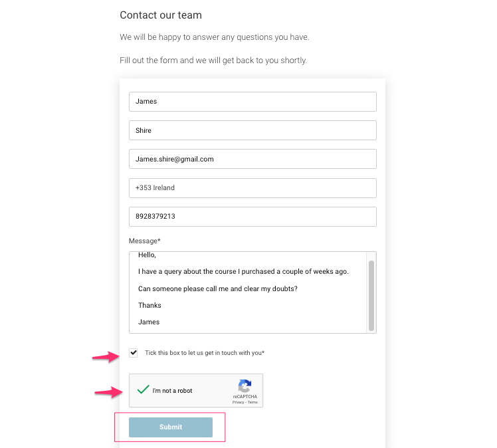
Task: Open the reCAPTCHA Terms link
Action: (x=252, y=402)
